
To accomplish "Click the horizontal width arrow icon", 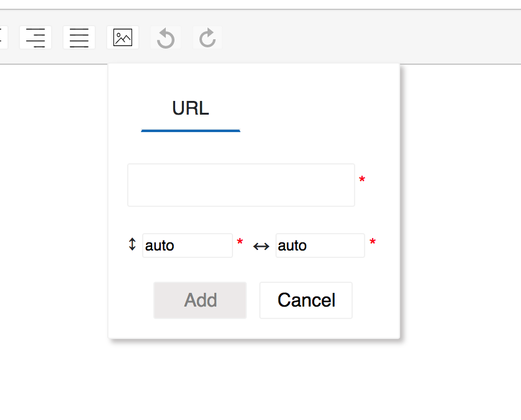I will [x=260, y=246].
